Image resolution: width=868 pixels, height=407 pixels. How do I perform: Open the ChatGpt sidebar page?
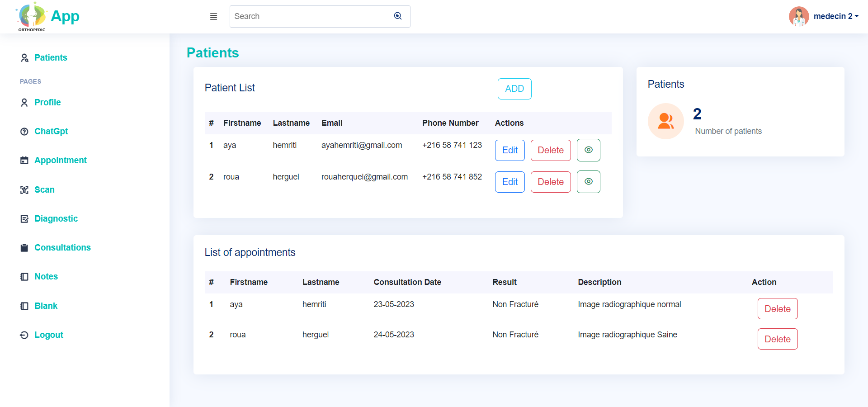tap(51, 131)
